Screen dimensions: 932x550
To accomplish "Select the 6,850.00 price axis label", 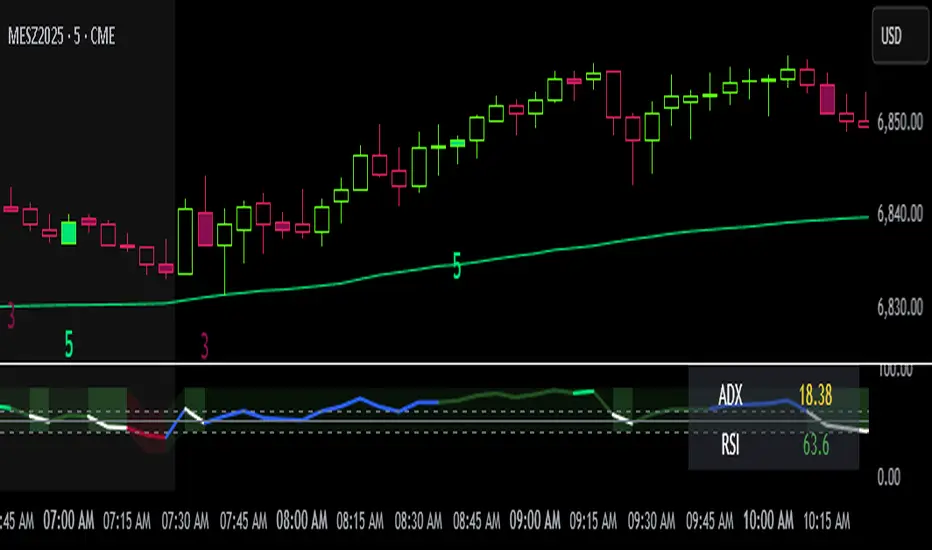I will pos(900,122).
